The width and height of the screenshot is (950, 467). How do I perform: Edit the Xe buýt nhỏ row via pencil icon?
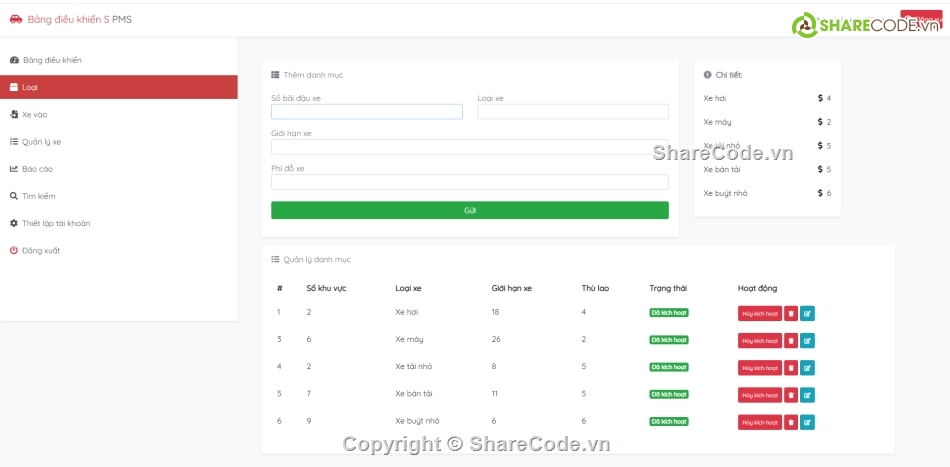pyautogui.click(x=807, y=422)
